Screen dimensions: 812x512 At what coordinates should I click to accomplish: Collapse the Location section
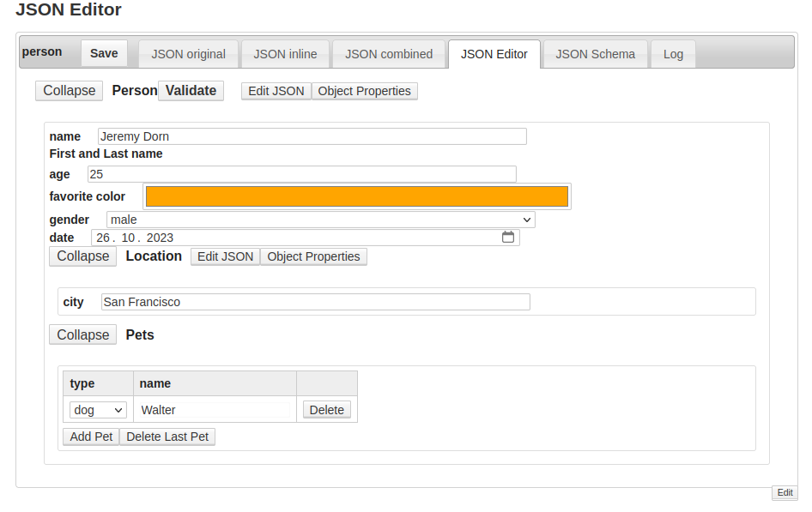pyautogui.click(x=82, y=256)
